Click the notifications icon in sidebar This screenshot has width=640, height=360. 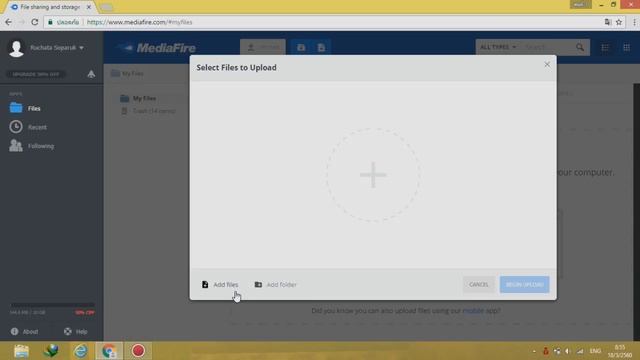click(x=91, y=74)
